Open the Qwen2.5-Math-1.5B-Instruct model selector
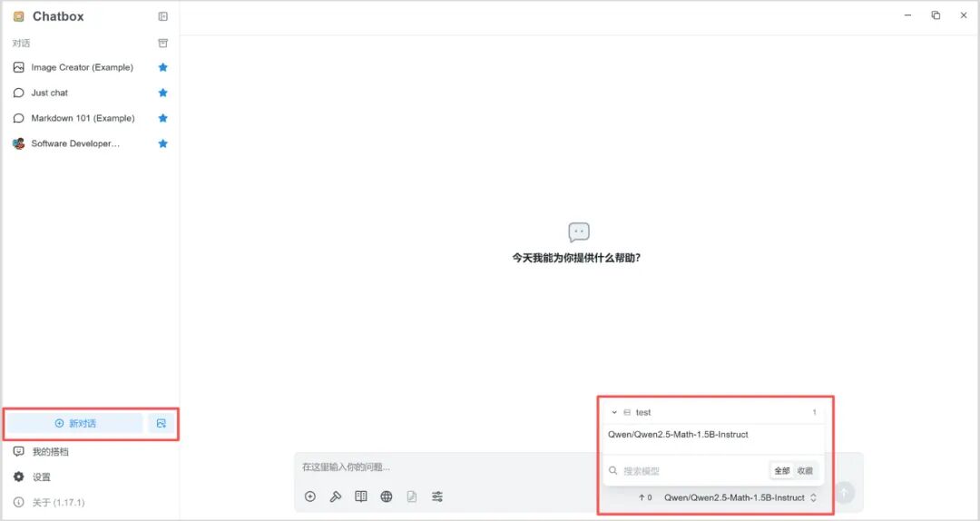The height and width of the screenshot is (521, 980). click(740, 498)
